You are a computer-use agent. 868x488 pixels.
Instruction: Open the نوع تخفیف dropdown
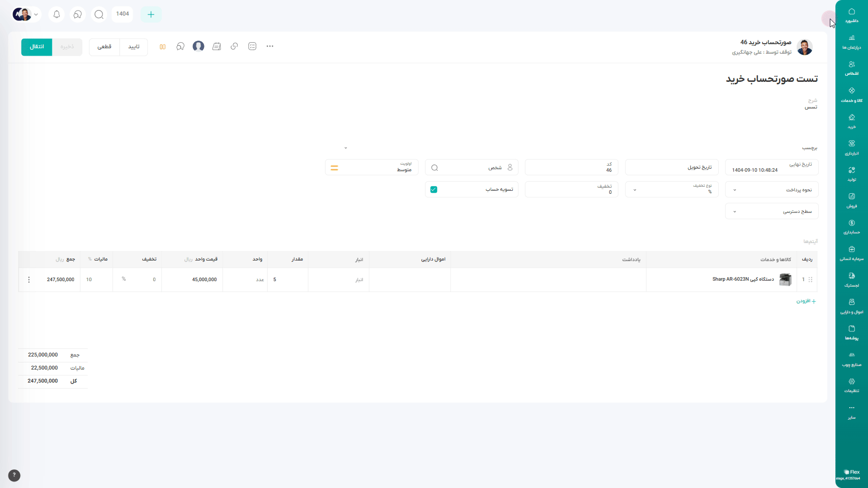coord(672,190)
